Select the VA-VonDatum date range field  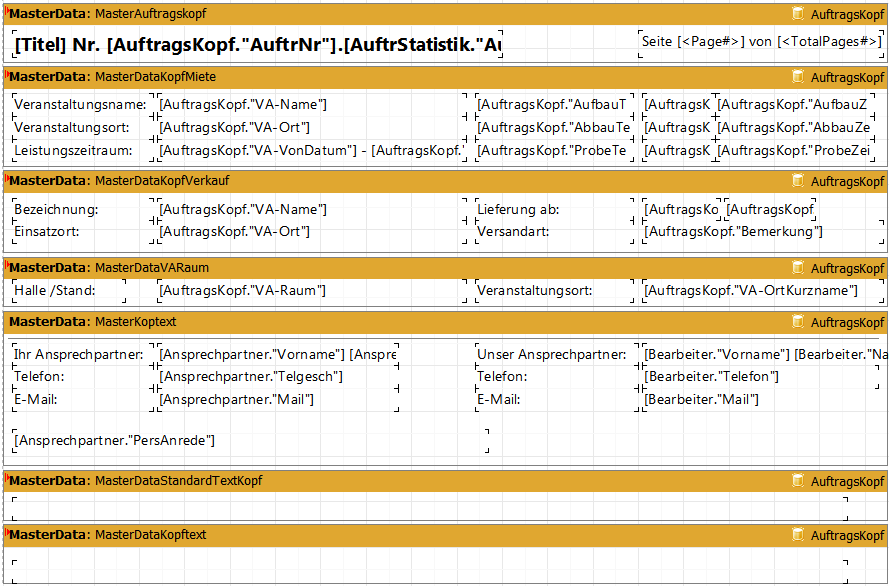point(311,151)
